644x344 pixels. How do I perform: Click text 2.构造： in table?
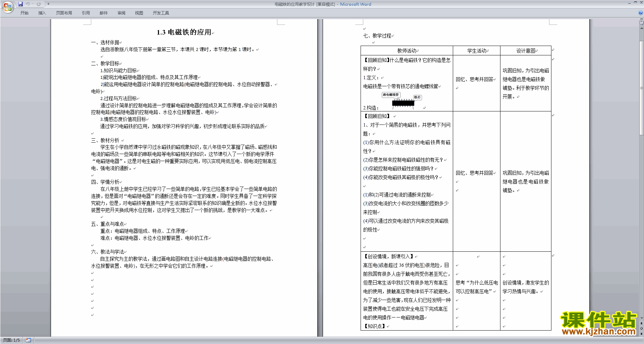coord(371,108)
